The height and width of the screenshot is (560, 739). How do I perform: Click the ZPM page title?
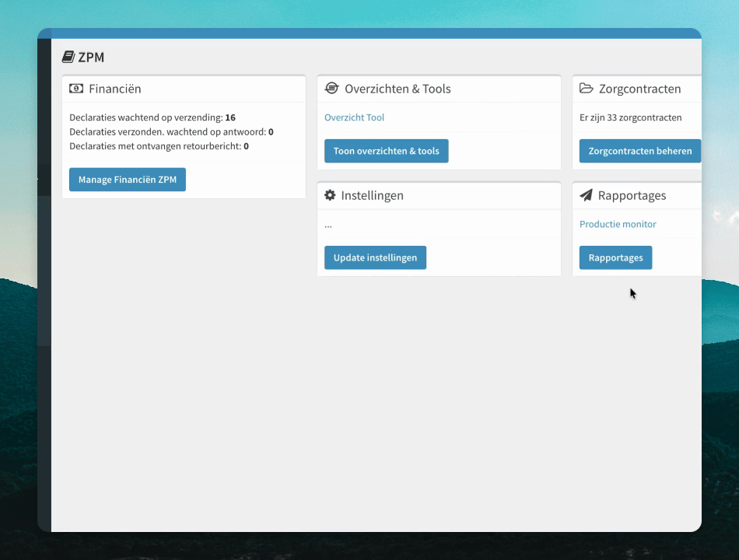91,57
